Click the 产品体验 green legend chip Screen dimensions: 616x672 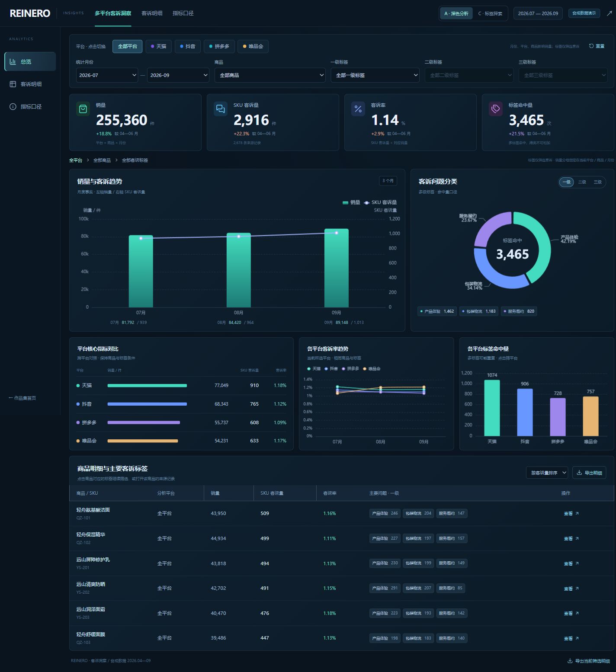click(437, 311)
